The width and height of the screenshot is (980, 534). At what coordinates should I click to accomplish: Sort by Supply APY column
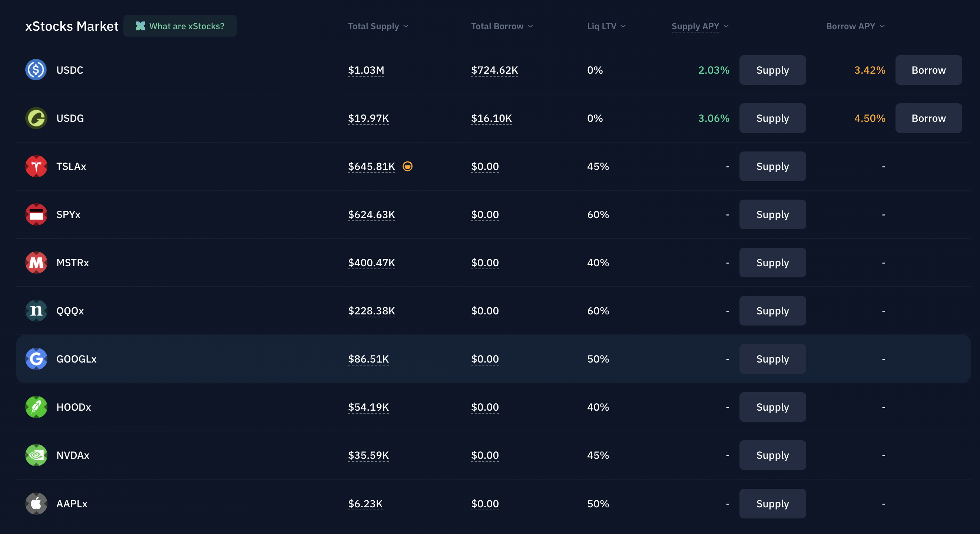click(x=700, y=26)
